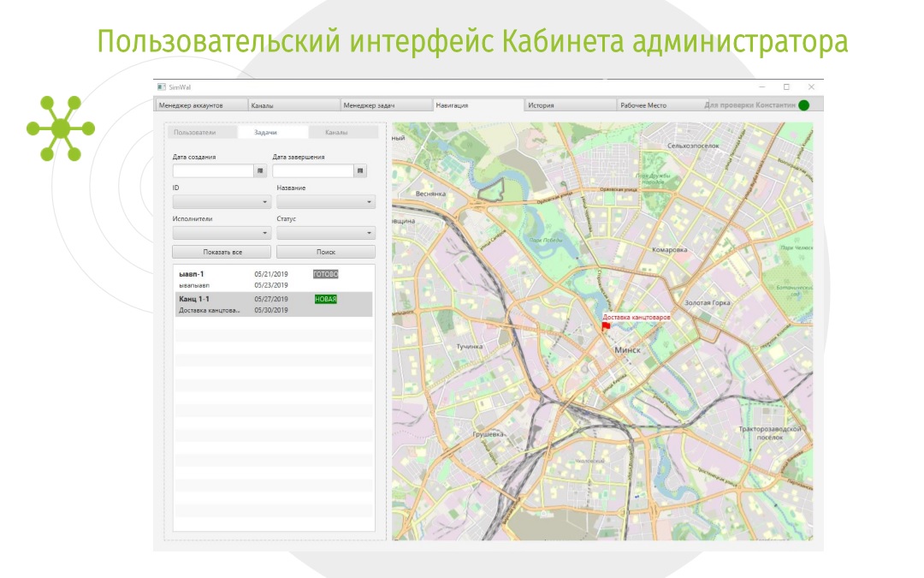The width and height of the screenshot is (924, 578).
Task: Click the SimWal app icon in title bar
Action: tap(162, 86)
